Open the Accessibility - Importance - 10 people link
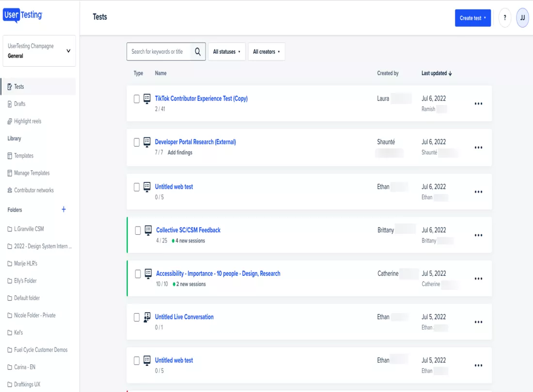Screen dimensions: 533x392 (x=218, y=273)
